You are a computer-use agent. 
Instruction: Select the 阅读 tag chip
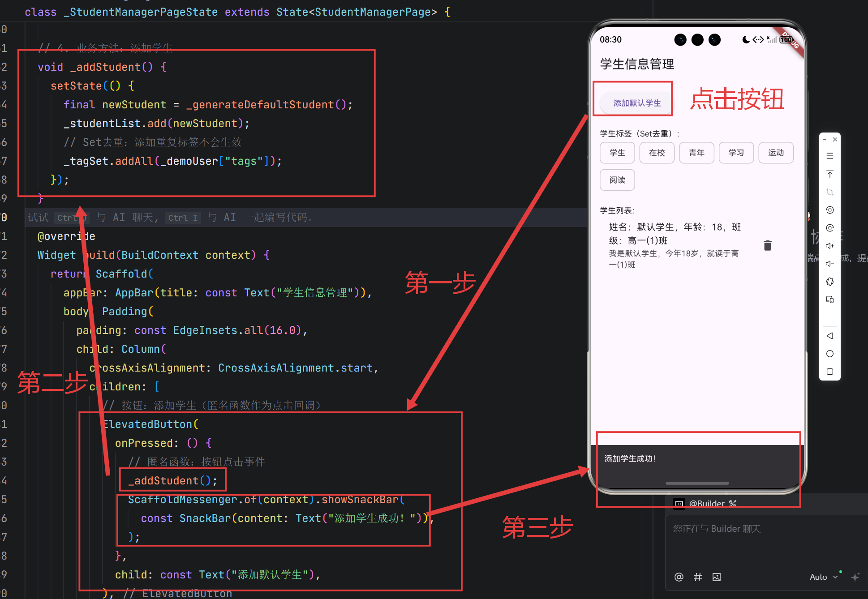(617, 180)
